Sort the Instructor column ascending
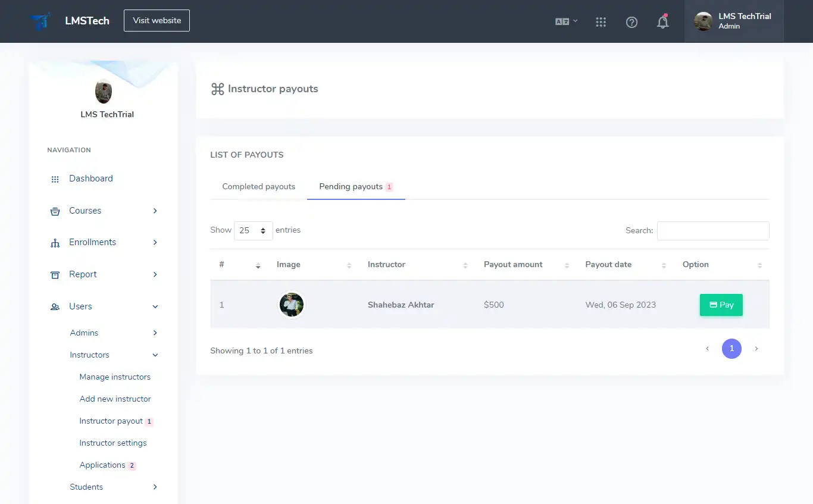Viewport: 813px width, 504px height. pyautogui.click(x=465, y=264)
